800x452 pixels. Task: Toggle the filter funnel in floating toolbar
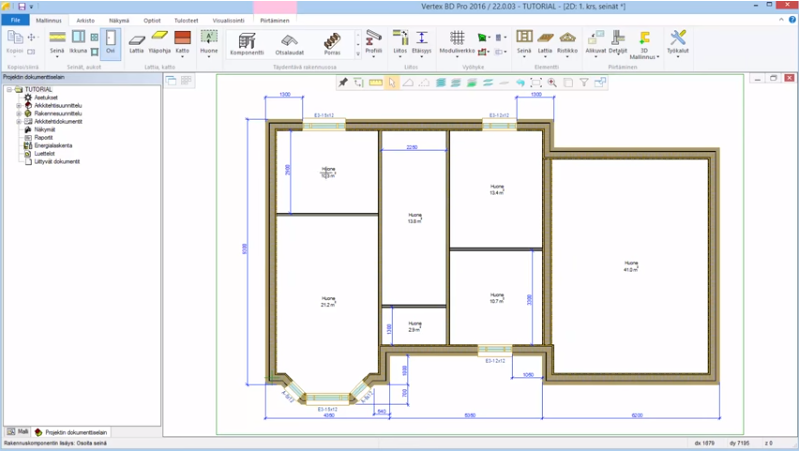pos(584,83)
